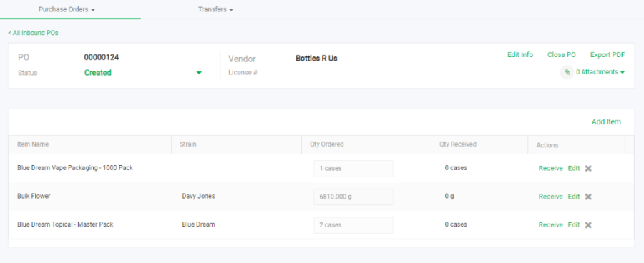Viewport: 644px width, 263px height.
Task: Edit the Blue Dream Vape Packaging row
Action: [x=573, y=168]
